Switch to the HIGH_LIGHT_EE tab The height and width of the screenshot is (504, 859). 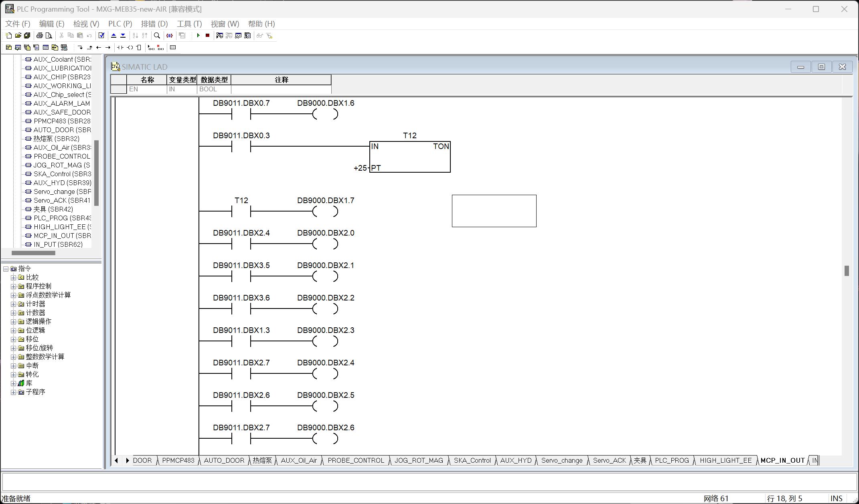[725, 461]
